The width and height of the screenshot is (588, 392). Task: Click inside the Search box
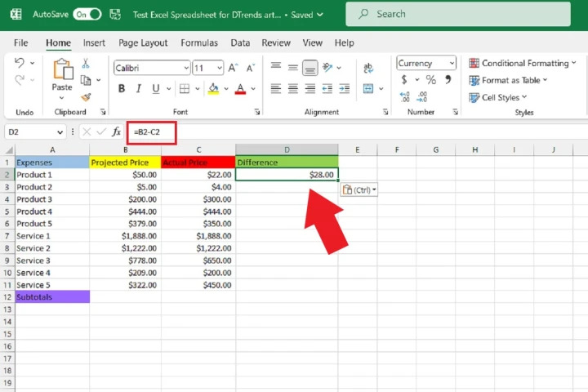457,14
